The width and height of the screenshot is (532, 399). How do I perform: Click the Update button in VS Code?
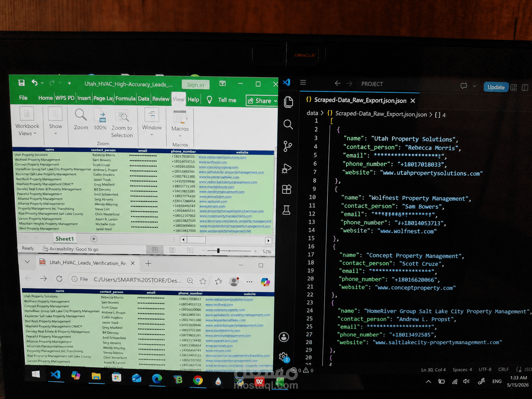pyautogui.click(x=496, y=87)
